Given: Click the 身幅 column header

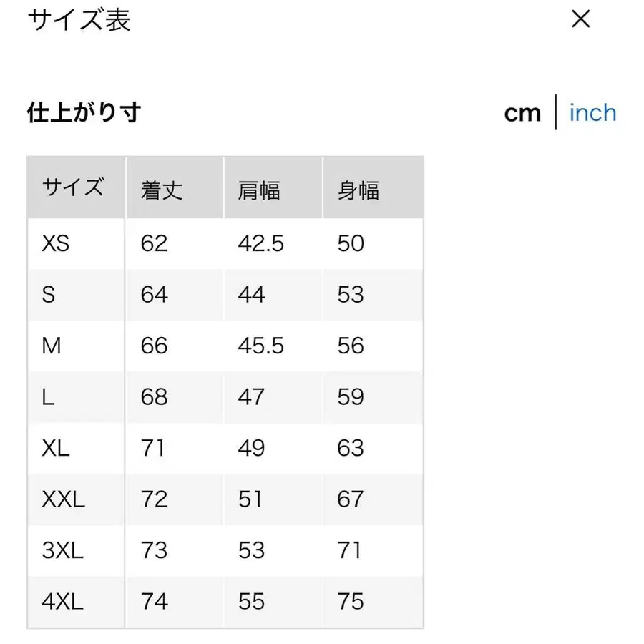Looking at the screenshot, I should 358,190.
